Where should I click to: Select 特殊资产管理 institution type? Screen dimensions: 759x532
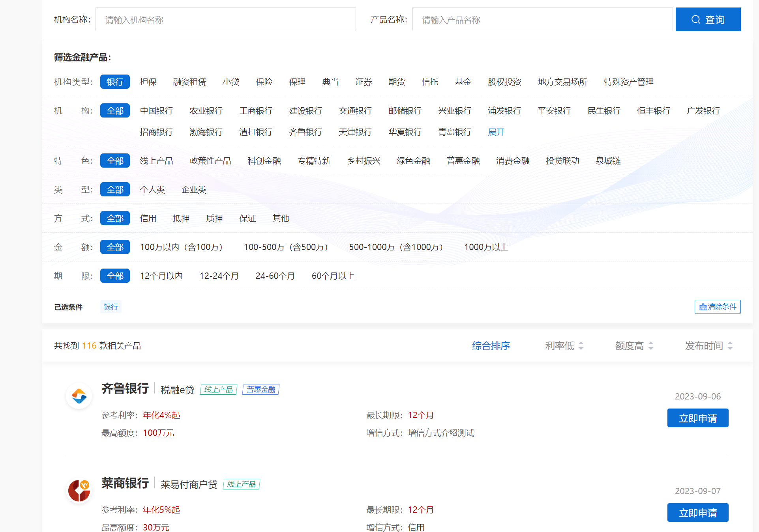tap(629, 82)
